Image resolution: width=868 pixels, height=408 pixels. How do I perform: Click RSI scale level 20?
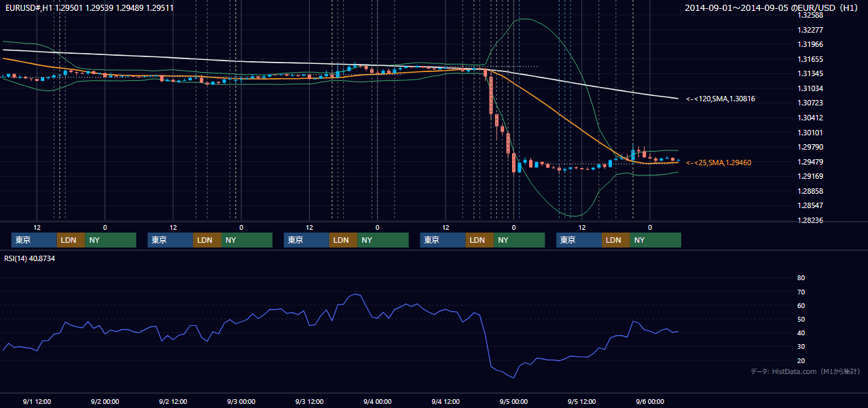click(801, 361)
